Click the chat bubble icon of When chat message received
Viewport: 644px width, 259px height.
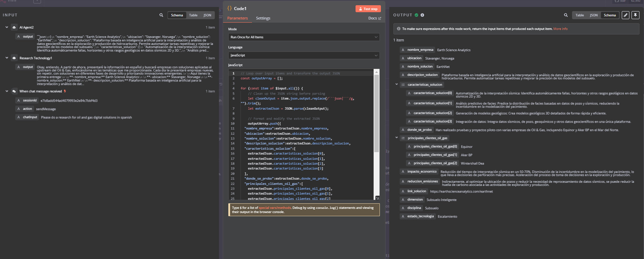pos(14,91)
